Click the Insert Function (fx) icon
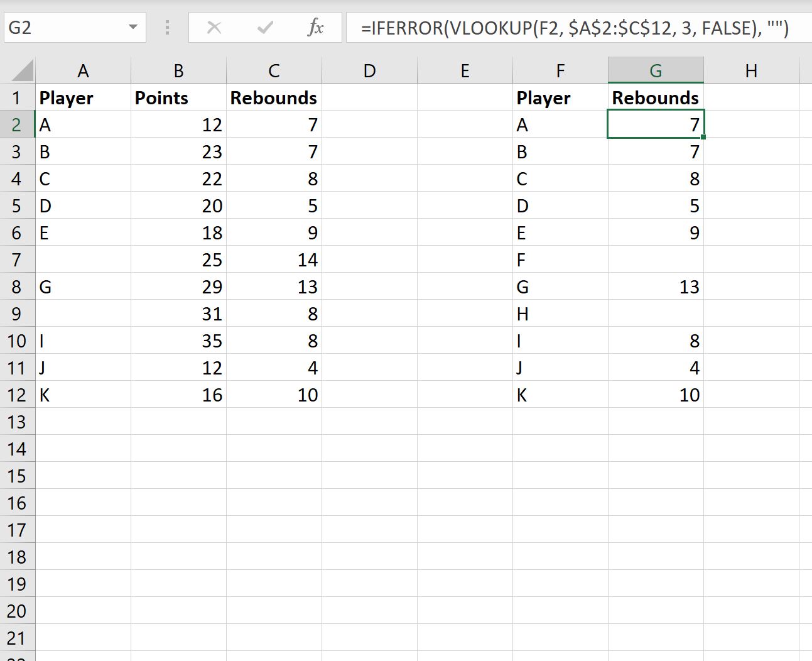 point(315,28)
